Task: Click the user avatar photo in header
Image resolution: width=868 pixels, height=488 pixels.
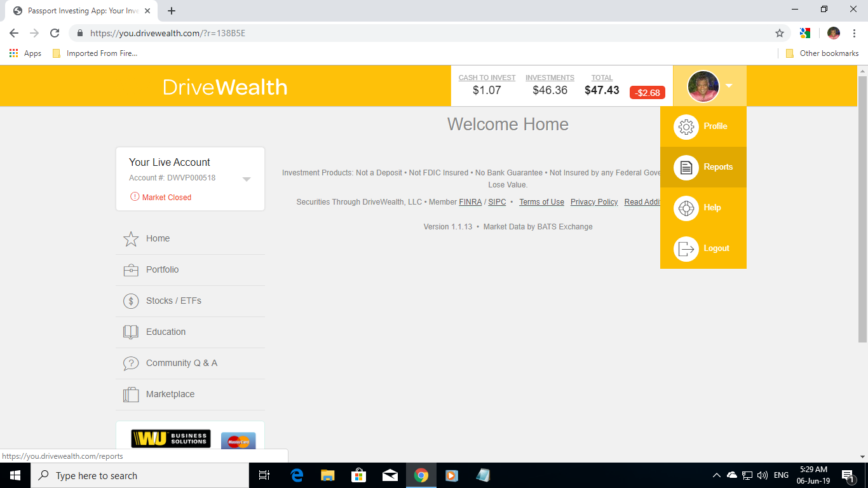Action: pos(703,86)
